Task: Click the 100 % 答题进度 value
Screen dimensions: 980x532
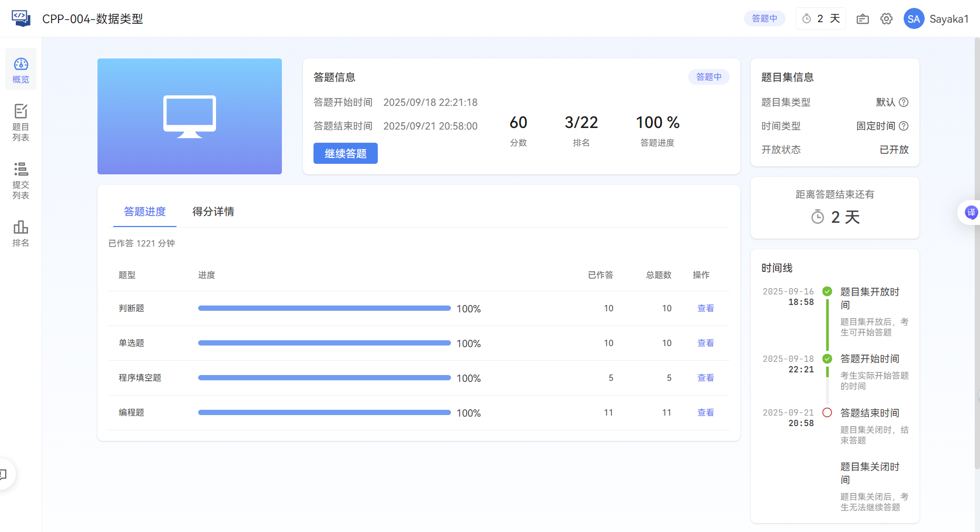Action: point(658,123)
